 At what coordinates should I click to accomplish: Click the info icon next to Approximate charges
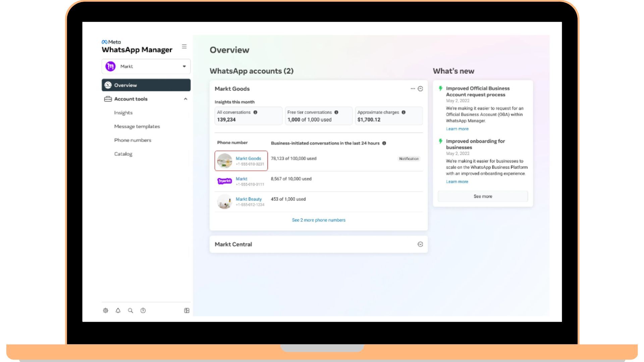click(x=404, y=112)
